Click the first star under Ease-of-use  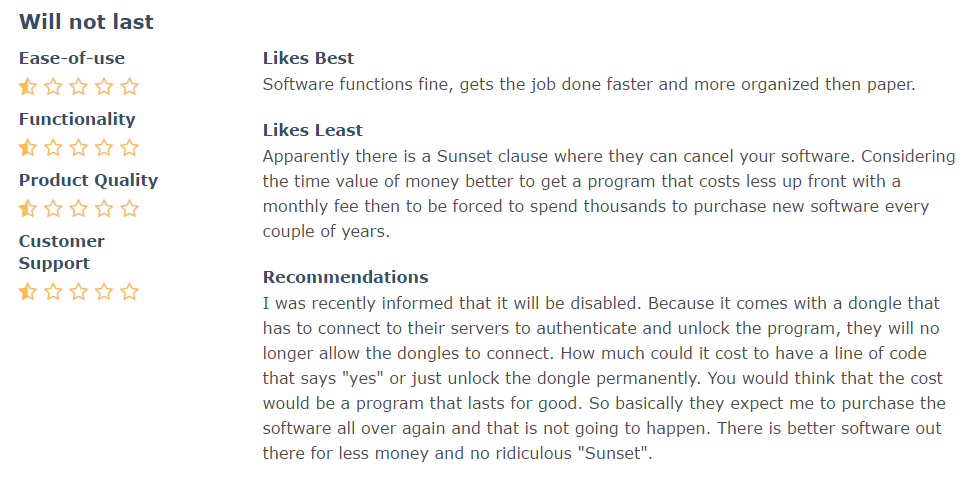point(28,86)
